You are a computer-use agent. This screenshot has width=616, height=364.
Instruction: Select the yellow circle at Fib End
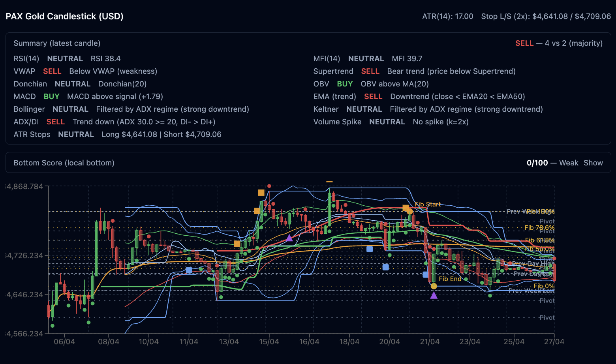[434, 286]
